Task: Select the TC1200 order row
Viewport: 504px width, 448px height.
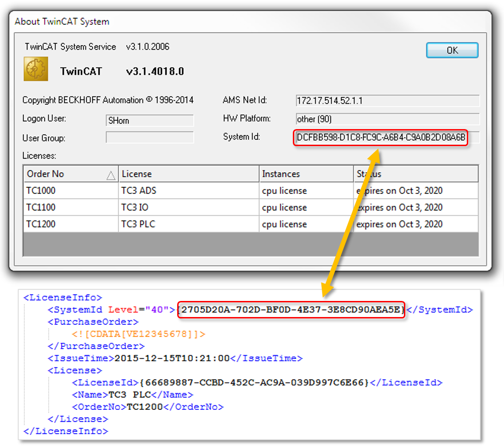Action: click(251, 224)
